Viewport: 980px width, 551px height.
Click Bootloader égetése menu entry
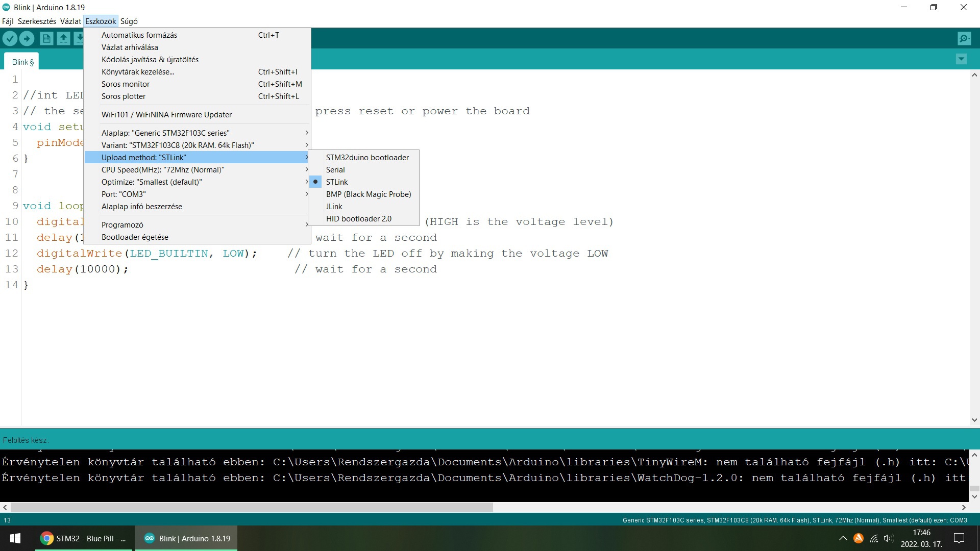click(x=135, y=237)
